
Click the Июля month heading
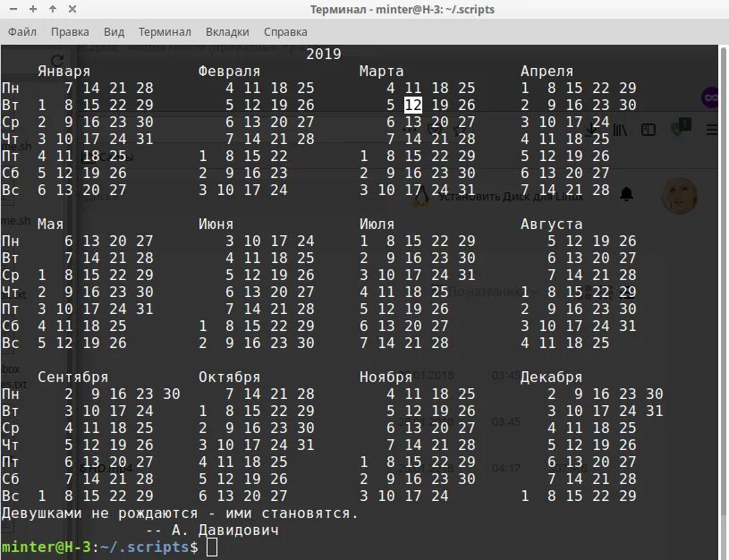(377, 225)
